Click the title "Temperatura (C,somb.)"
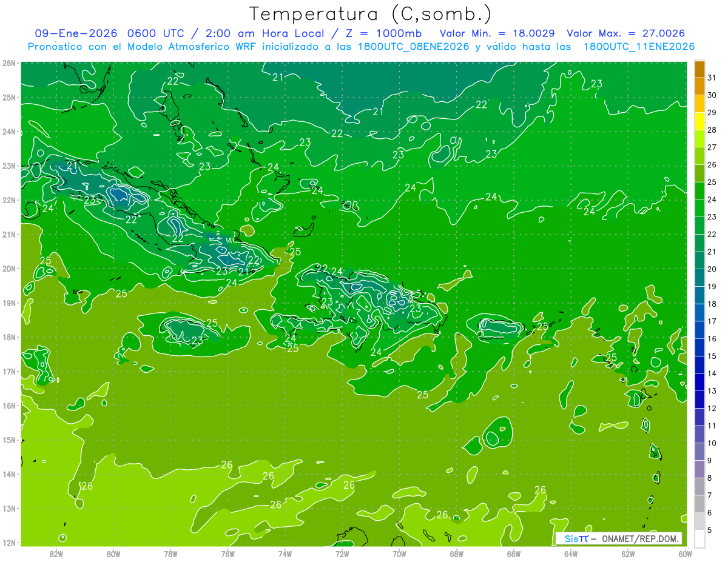 370,14
